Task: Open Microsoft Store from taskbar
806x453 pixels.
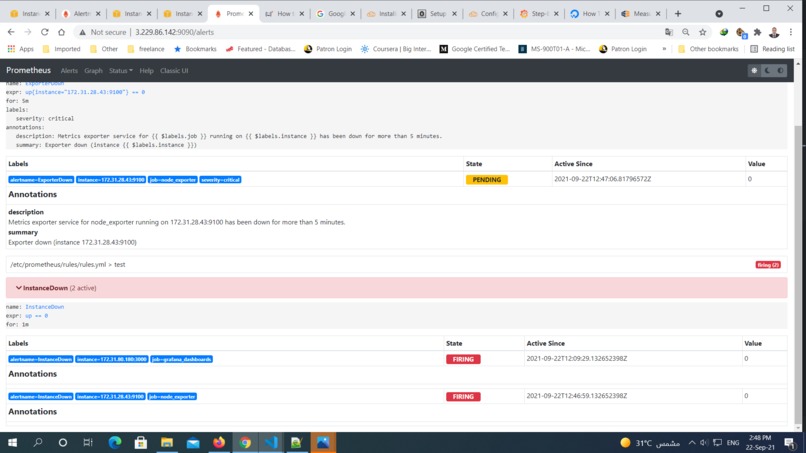Action: [x=140, y=442]
